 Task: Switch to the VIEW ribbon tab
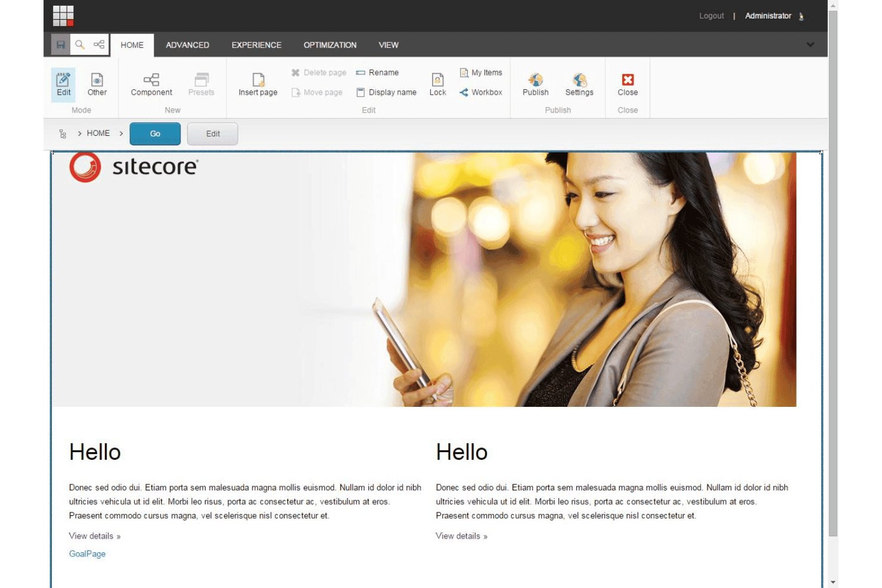pyautogui.click(x=389, y=45)
